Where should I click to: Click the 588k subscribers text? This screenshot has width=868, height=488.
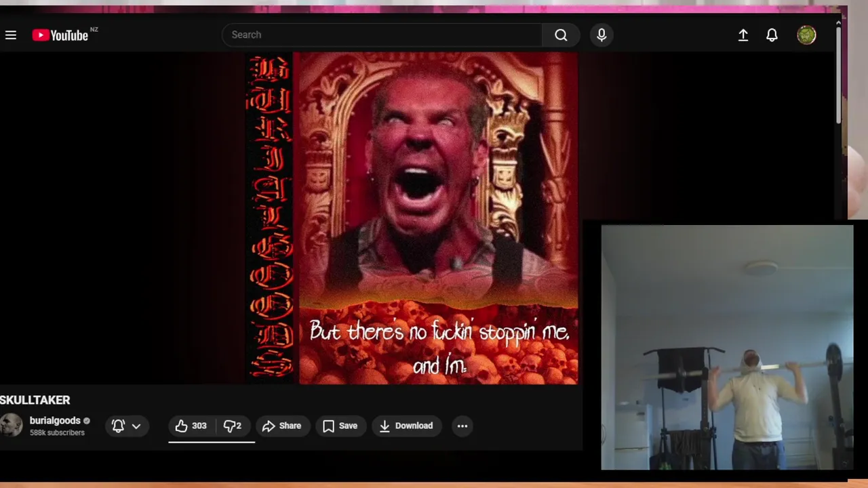57,432
